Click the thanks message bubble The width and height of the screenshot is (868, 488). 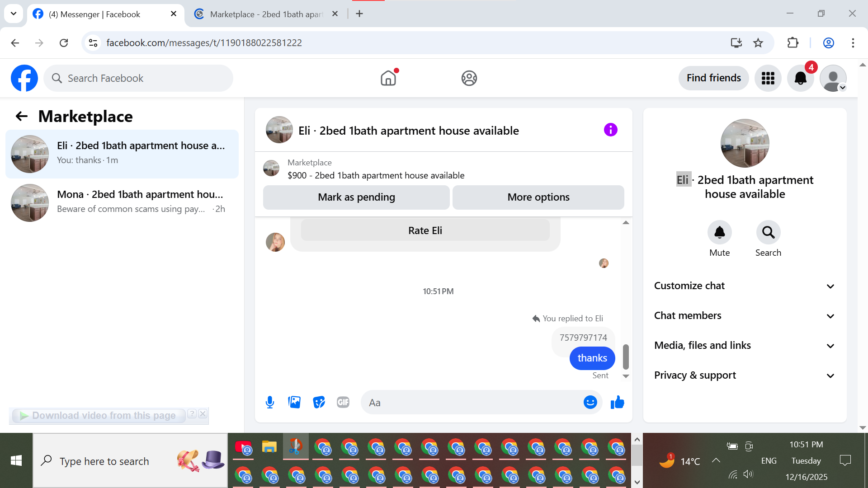click(x=592, y=358)
